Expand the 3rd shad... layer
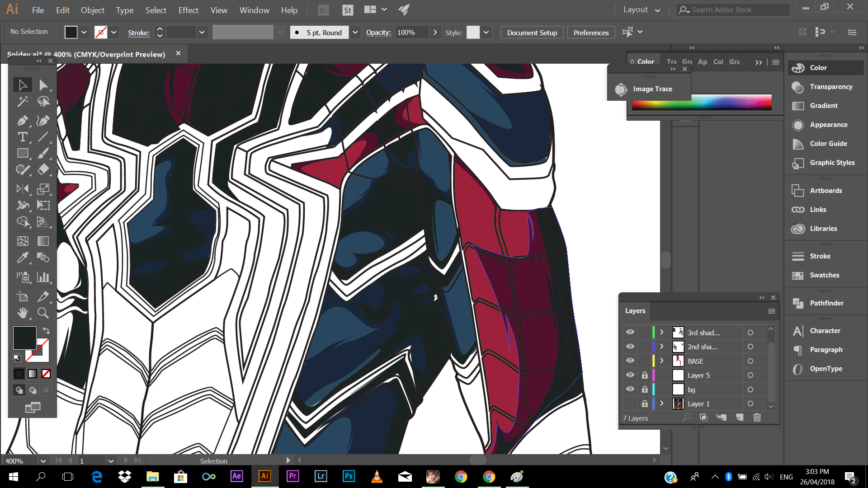The height and width of the screenshot is (488, 868). (662, 332)
